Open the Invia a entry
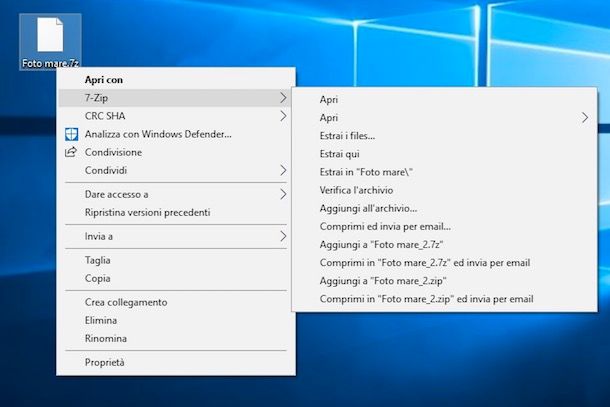The image size is (610, 407). pyautogui.click(x=176, y=236)
